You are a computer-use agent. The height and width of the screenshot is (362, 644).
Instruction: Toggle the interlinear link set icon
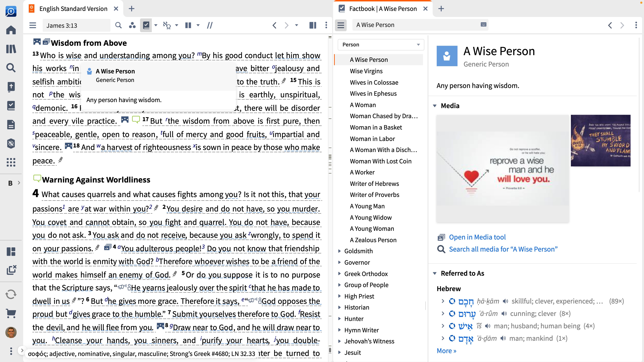coord(167,25)
